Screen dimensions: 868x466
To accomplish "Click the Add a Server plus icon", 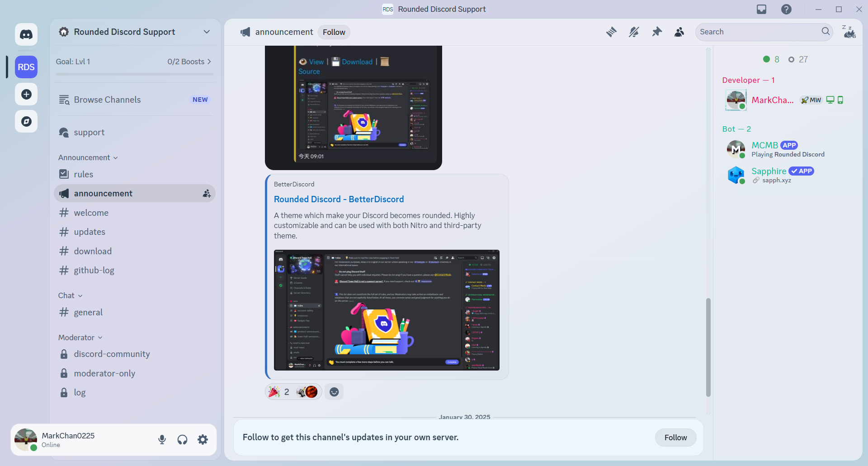I will pos(26,94).
